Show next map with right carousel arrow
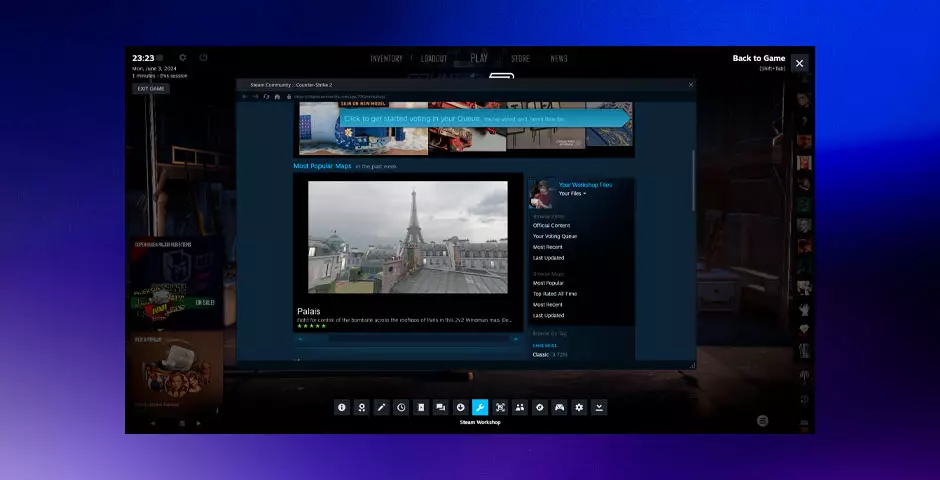The height and width of the screenshot is (480, 940). pos(515,339)
